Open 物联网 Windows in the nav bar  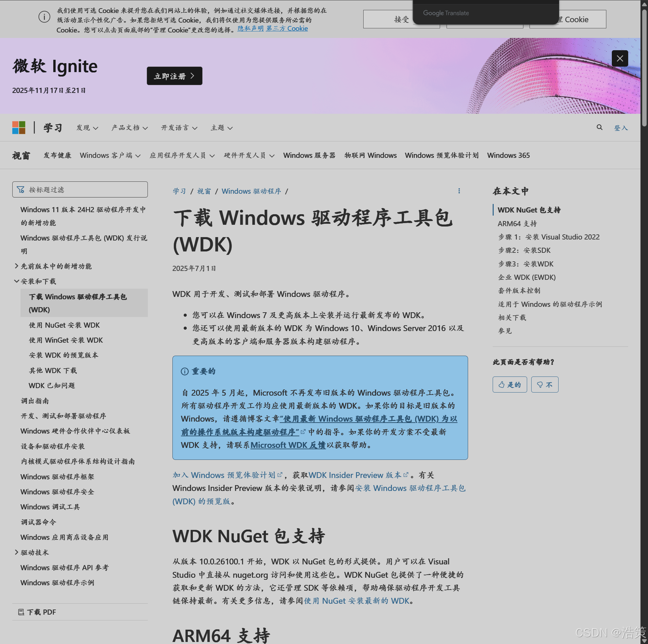pos(370,155)
